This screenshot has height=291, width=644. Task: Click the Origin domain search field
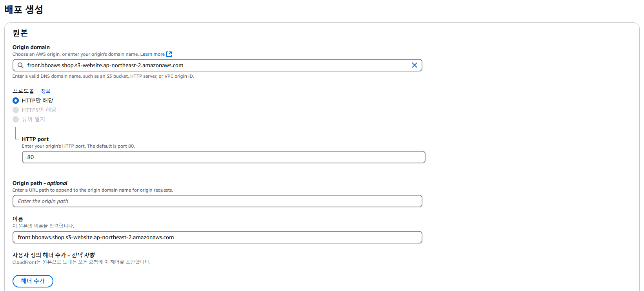coord(217,65)
